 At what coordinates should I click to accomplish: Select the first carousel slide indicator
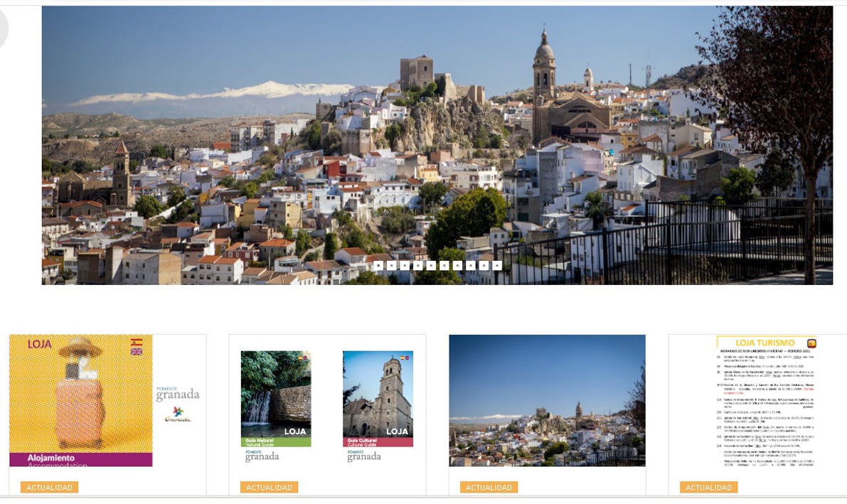[x=378, y=267]
